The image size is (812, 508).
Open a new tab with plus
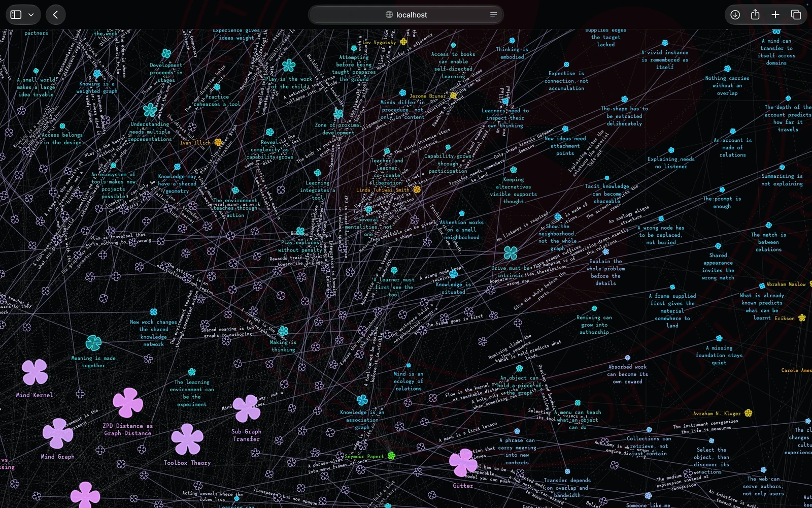pos(775,15)
